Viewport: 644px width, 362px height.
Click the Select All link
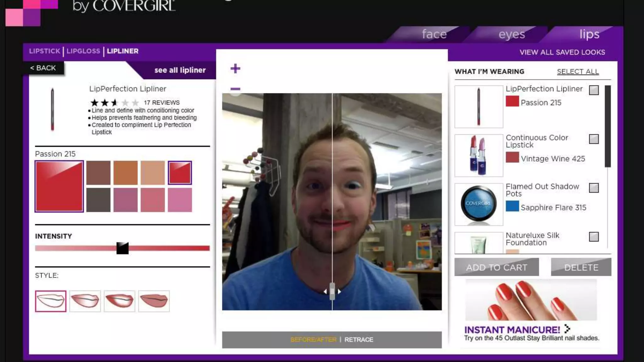tap(578, 72)
